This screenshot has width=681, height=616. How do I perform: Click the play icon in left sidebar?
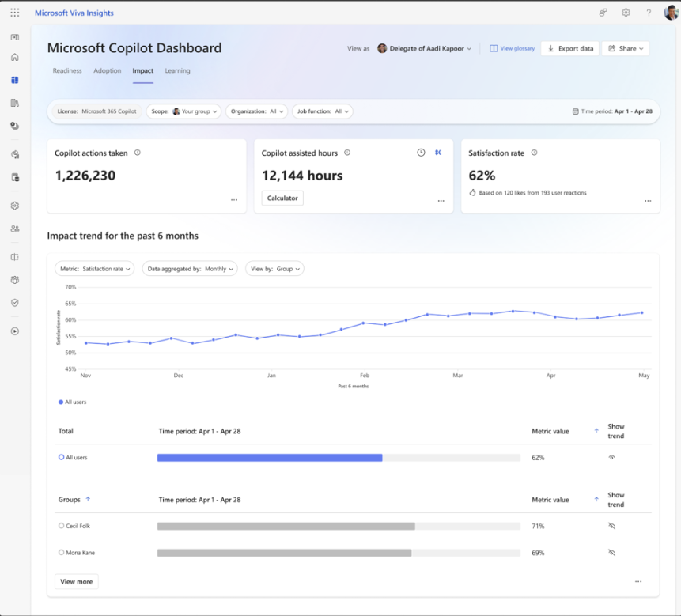pyautogui.click(x=15, y=331)
